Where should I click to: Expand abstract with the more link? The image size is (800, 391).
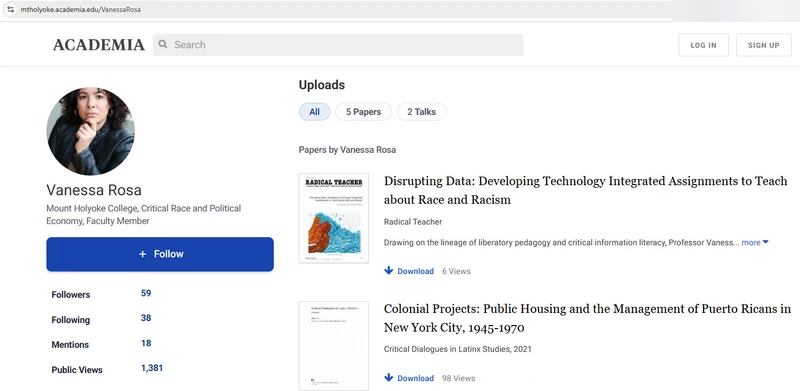pos(755,242)
